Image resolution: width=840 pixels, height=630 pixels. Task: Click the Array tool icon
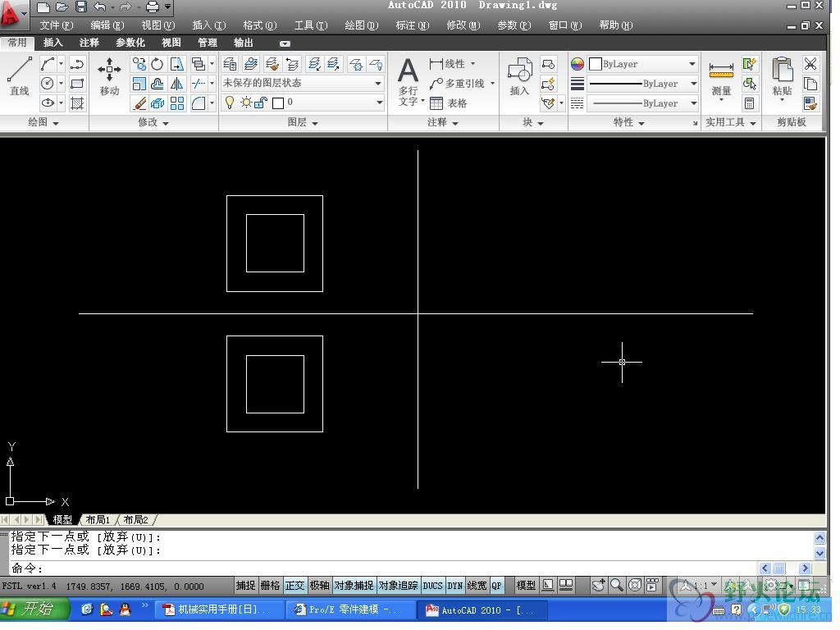(x=177, y=103)
